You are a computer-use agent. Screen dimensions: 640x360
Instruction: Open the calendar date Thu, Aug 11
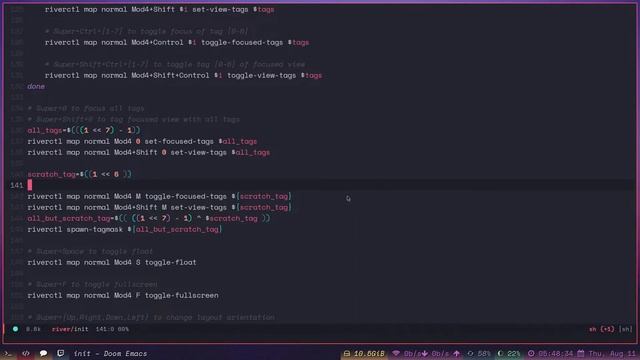click(607, 353)
